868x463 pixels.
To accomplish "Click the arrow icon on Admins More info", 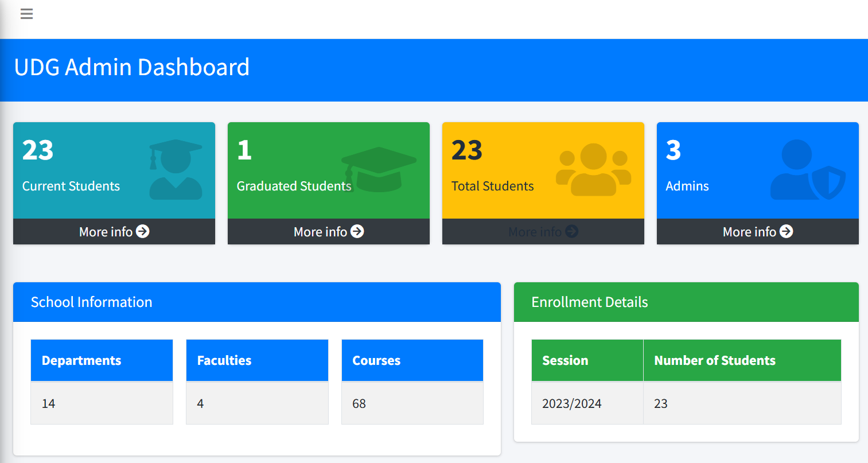I will pos(787,232).
